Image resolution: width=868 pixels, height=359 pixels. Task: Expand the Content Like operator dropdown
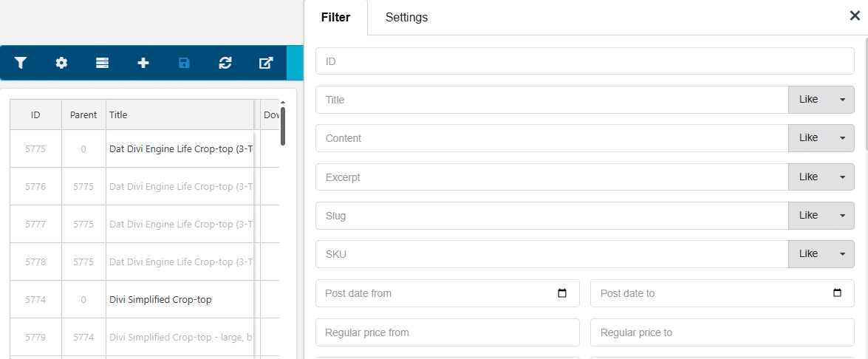(x=821, y=138)
